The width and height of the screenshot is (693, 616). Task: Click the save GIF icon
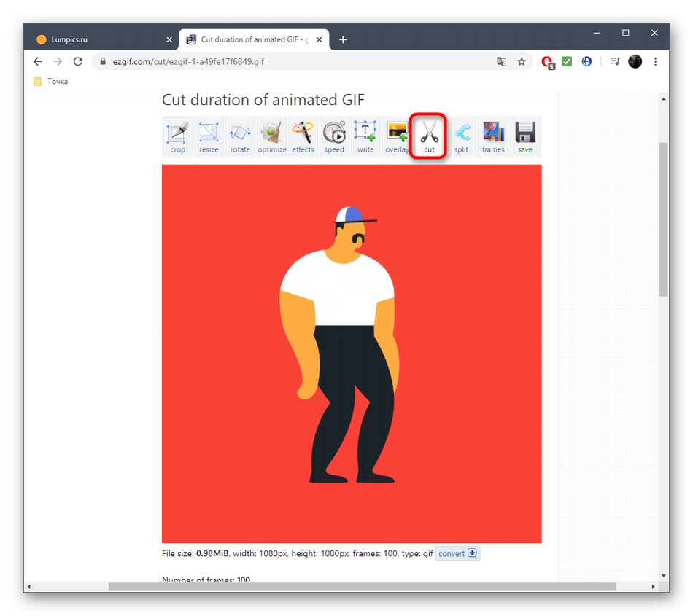(524, 136)
